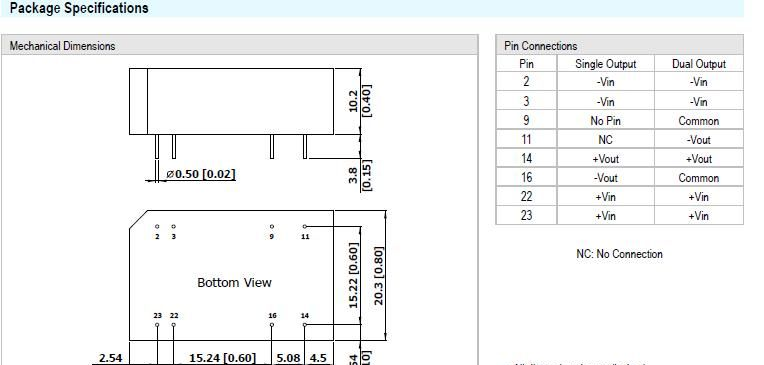
Task: Click Dual Output +Vout for pin 14
Action: click(x=699, y=158)
